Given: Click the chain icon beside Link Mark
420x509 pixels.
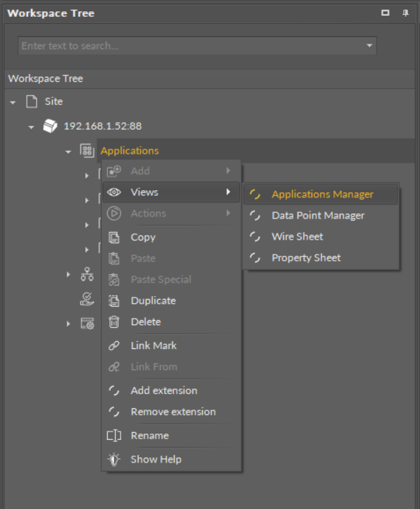Looking at the screenshot, I should (114, 345).
